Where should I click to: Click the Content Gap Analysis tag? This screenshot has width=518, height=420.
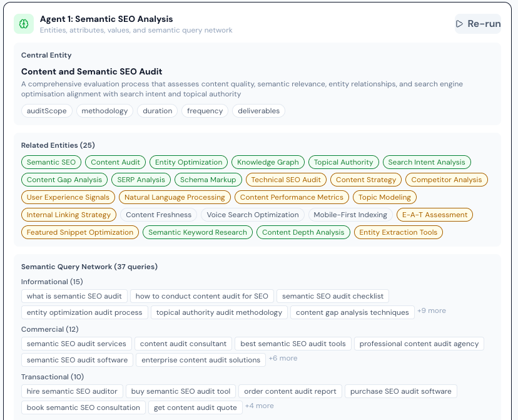(64, 180)
